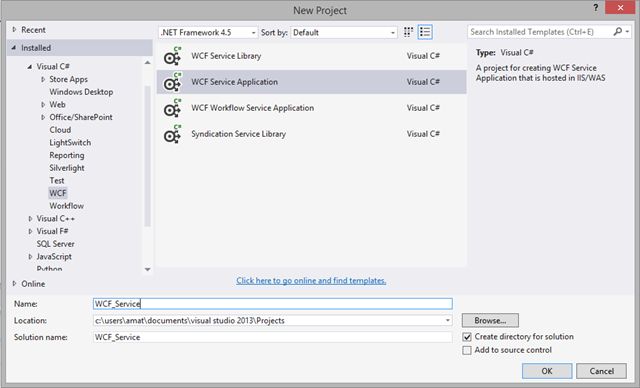
Task: Select the Cloud category
Action: (x=60, y=130)
